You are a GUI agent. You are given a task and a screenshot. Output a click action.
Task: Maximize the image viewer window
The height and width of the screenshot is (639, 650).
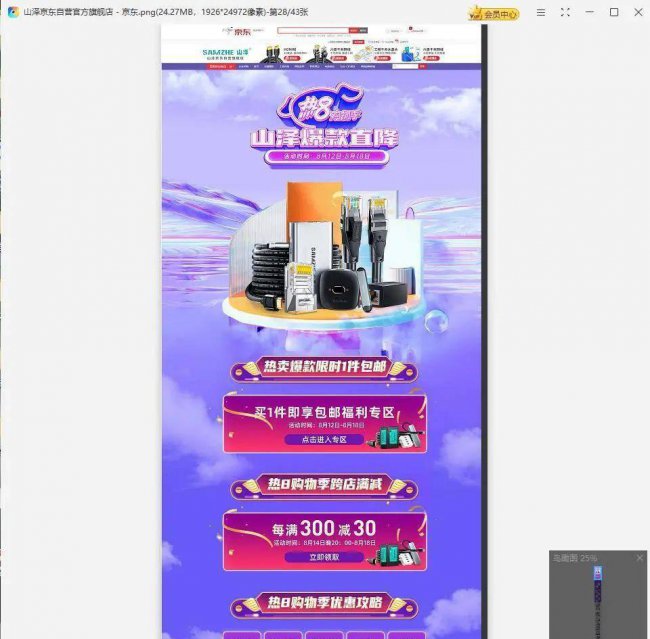pos(614,12)
